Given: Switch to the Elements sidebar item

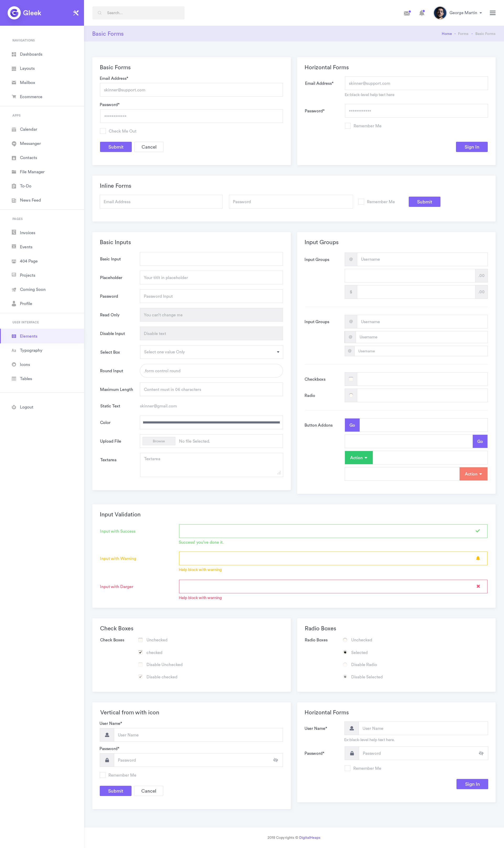Looking at the screenshot, I should click(29, 336).
